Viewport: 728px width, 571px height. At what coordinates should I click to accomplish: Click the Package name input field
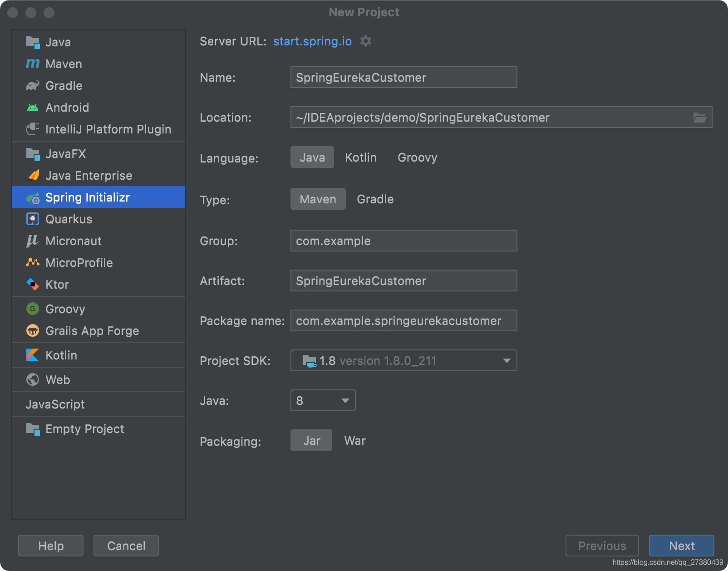(x=403, y=321)
